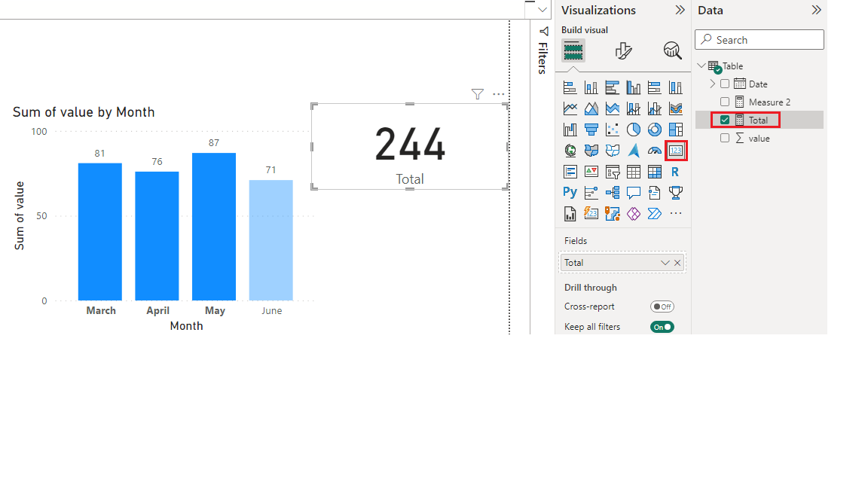
Task: Add a Matrix visual
Action: click(654, 172)
